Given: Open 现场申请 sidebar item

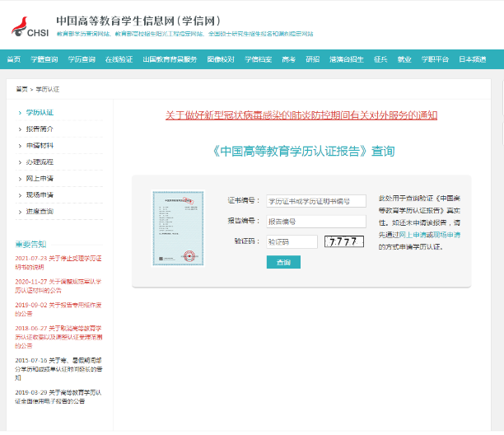Looking at the screenshot, I should 39,194.
